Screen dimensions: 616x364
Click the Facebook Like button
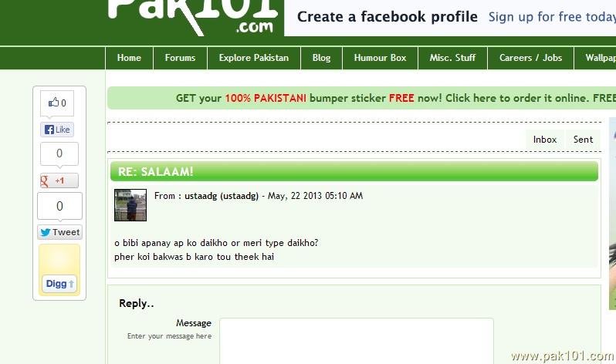point(57,130)
